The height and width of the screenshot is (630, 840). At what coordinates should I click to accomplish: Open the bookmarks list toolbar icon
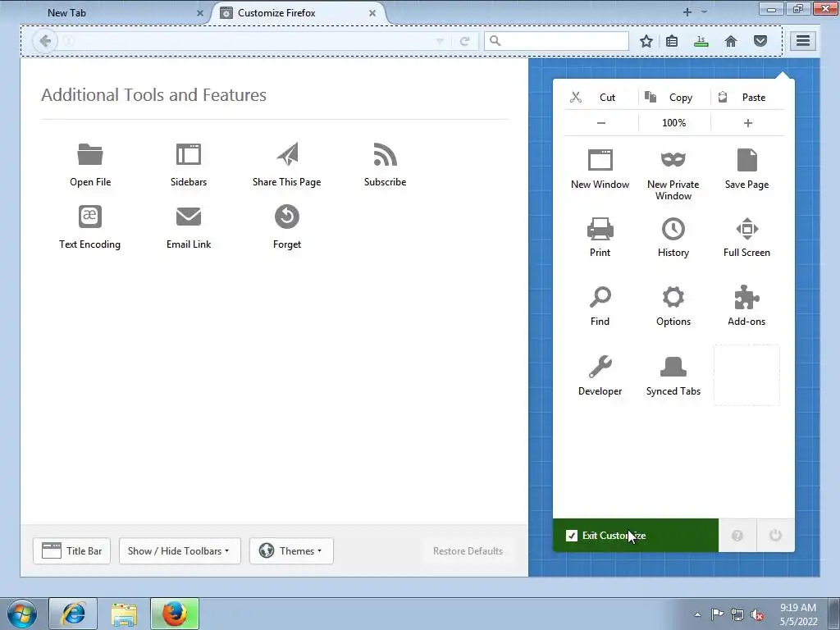coord(672,41)
